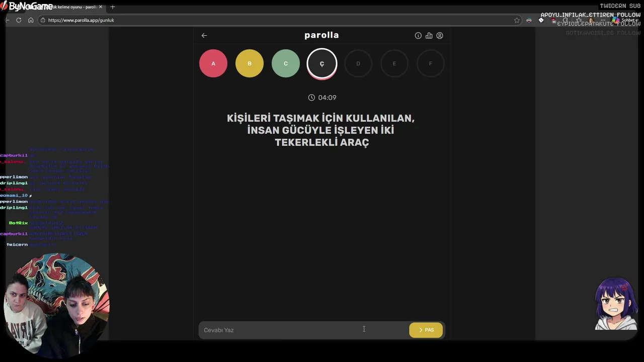
Task: Bookmark page with the star icon
Action: 517,20
